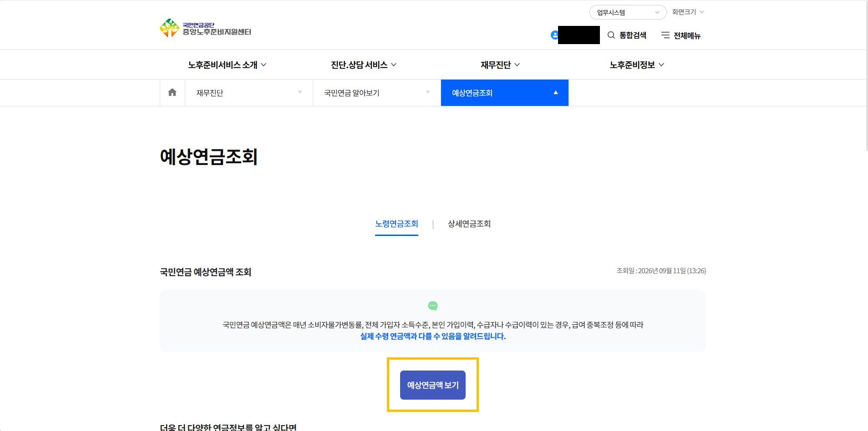Click the 국민연금 예상연금액 조회 heading

206,272
